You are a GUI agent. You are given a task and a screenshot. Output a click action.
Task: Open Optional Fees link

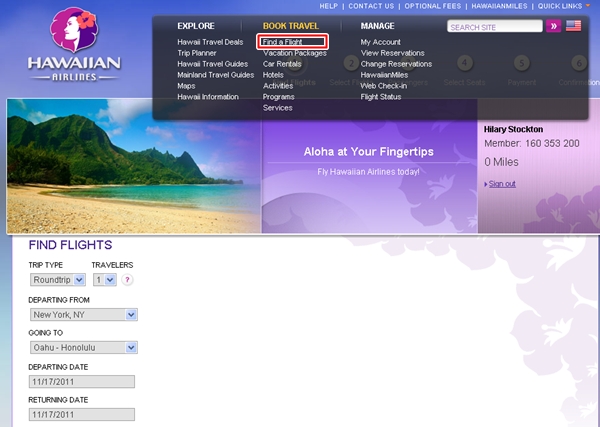coord(433,6)
